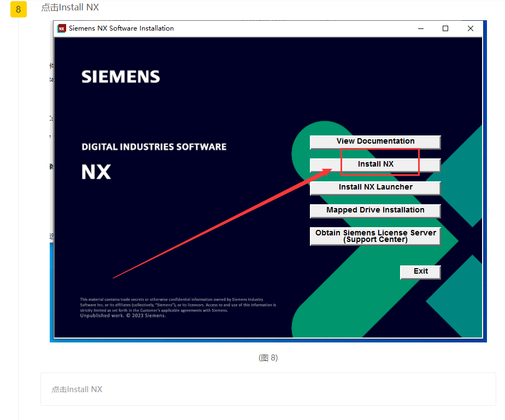Click the window title Siemens NX Software Installation
Screen dimensions: 505x420
coord(121,28)
